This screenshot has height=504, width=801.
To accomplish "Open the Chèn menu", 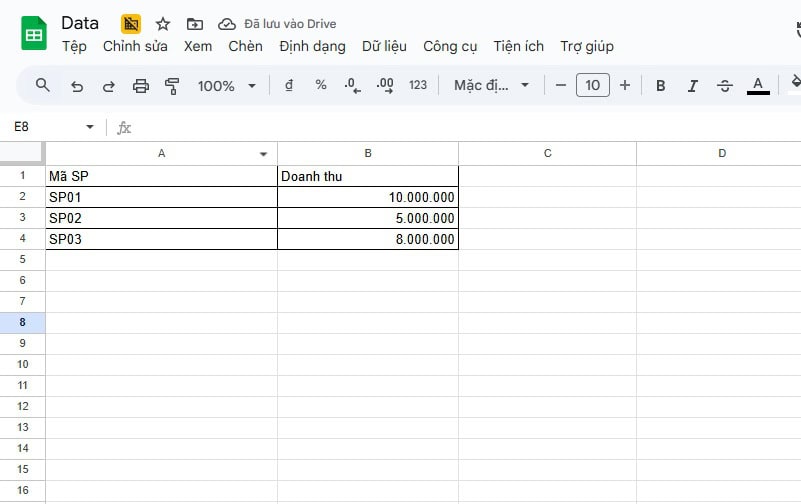I will (245, 46).
